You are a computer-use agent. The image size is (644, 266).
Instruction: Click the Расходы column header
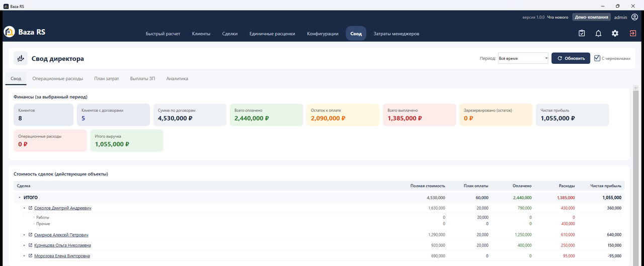567,186
